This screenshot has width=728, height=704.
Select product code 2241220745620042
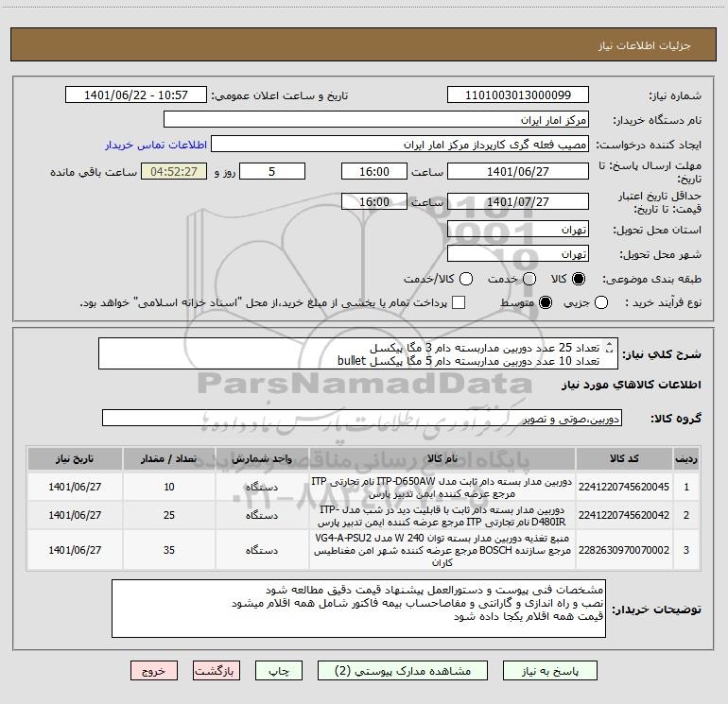(624, 515)
